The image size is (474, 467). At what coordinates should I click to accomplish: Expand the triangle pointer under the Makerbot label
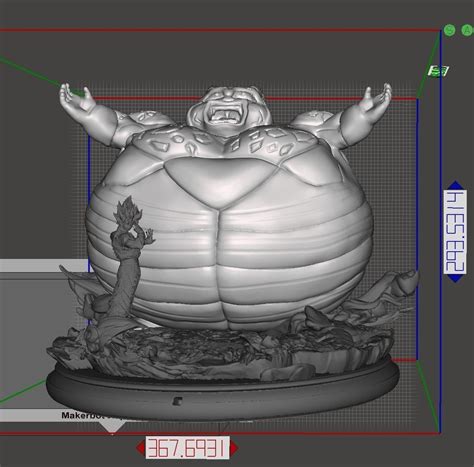(113, 426)
